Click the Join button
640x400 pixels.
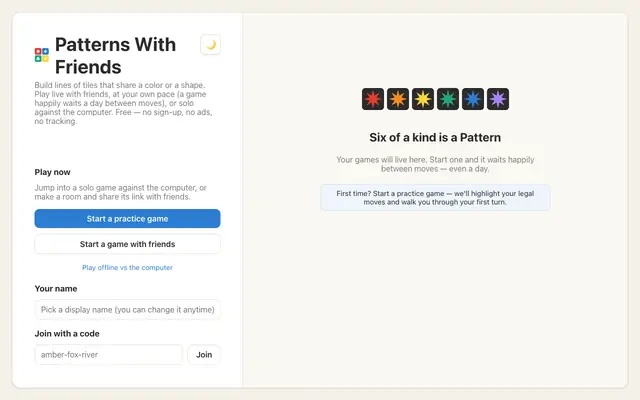tap(204, 355)
